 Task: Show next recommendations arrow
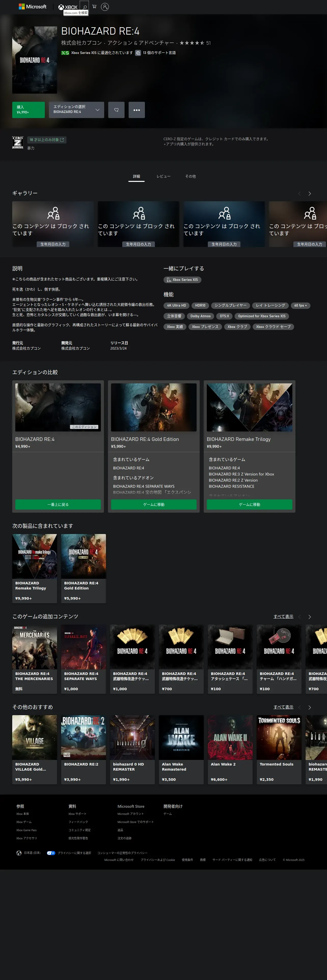[309, 707]
